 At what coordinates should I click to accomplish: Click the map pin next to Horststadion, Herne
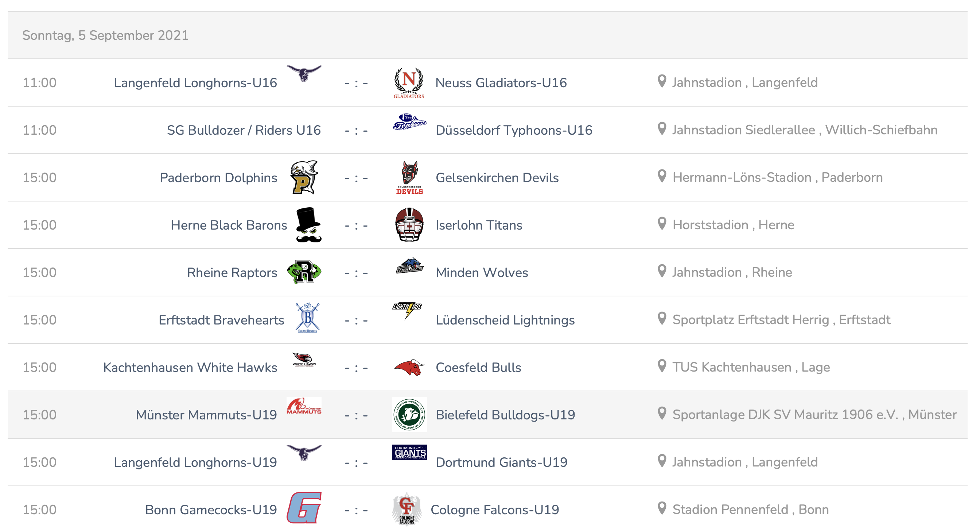662,224
